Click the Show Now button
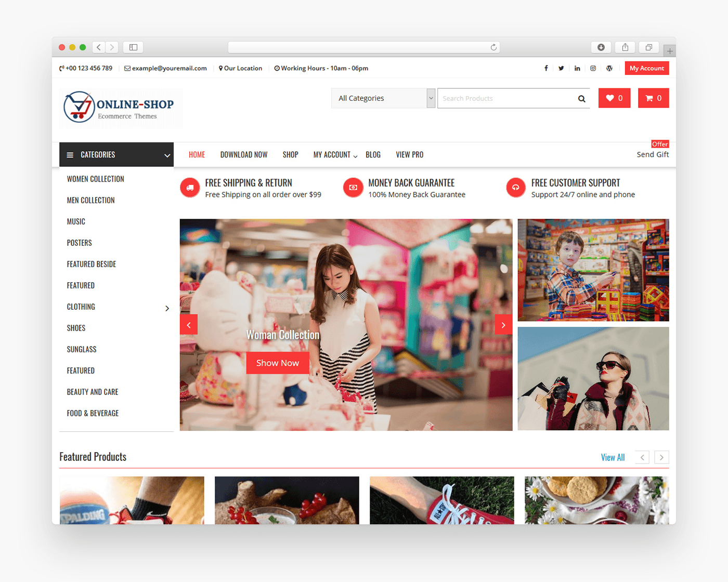 point(278,363)
